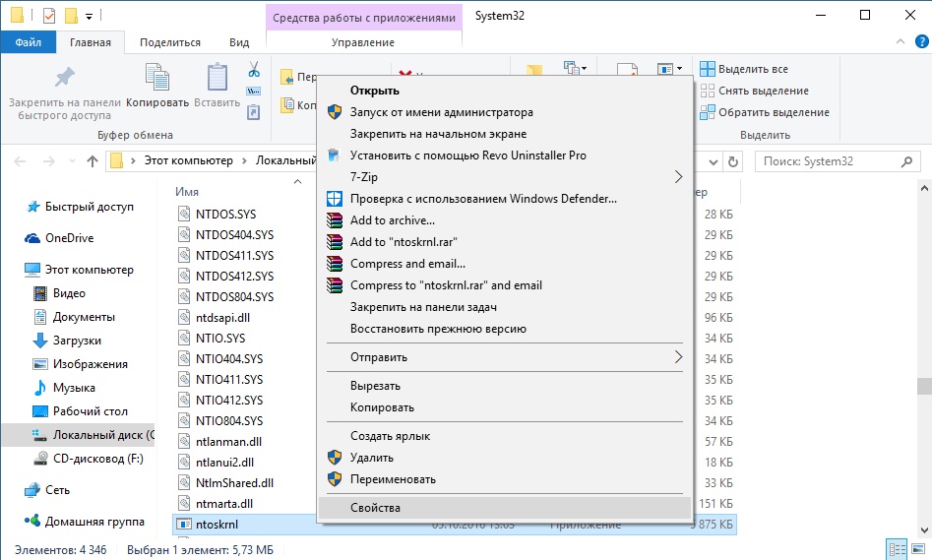Click the refresh icon beside address bar
Image resolution: width=932 pixels, height=560 pixels.
[x=732, y=160]
